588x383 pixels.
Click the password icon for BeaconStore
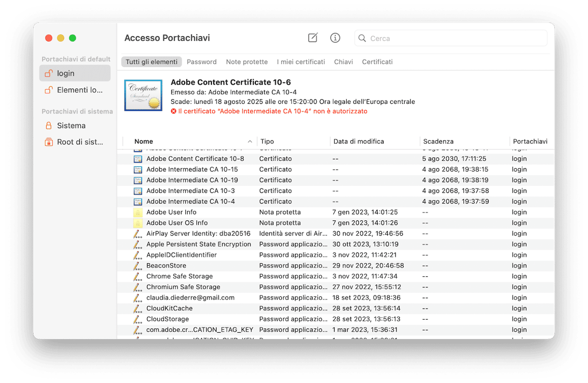(x=138, y=266)
